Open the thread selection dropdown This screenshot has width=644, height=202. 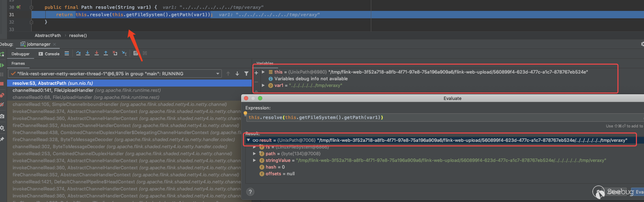(218, 74)
